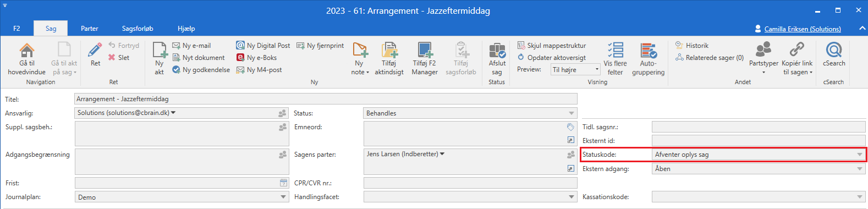Image resolution: width=868 pixels, height=209 pixels.
Task: Open Hjælp ribbon tab
Action: [186, 29]
